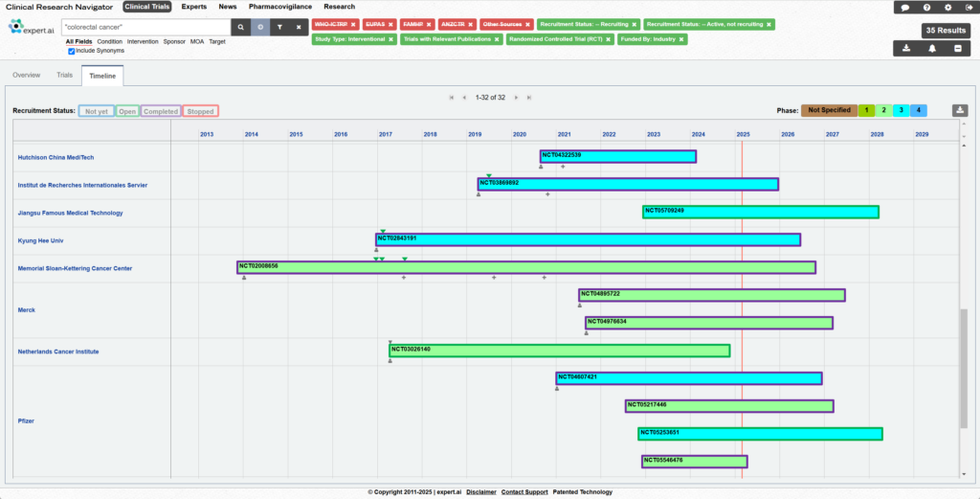Image resolution: width=980 pixels, height=499 pixels.
Task: Open the Experts section
Action: (193, 7)
